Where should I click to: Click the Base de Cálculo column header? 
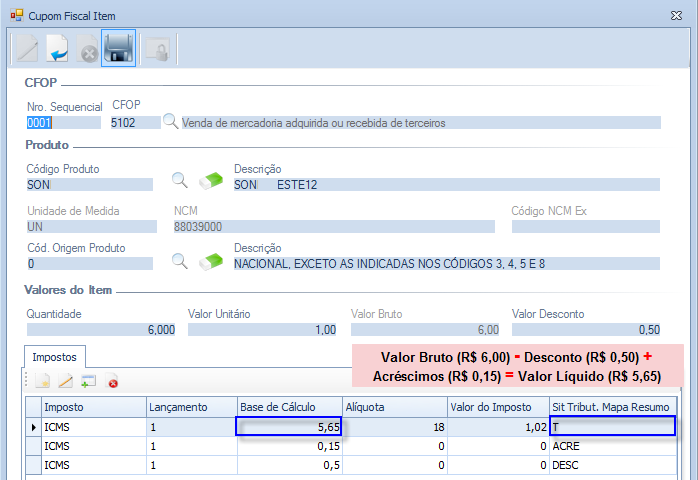coord(288,407)
